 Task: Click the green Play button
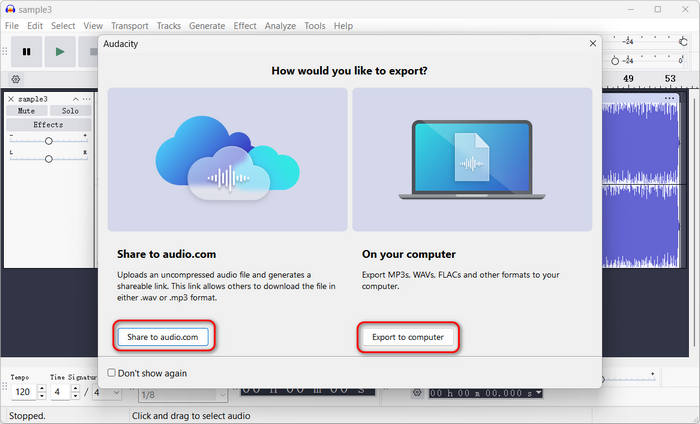[60, 52]
